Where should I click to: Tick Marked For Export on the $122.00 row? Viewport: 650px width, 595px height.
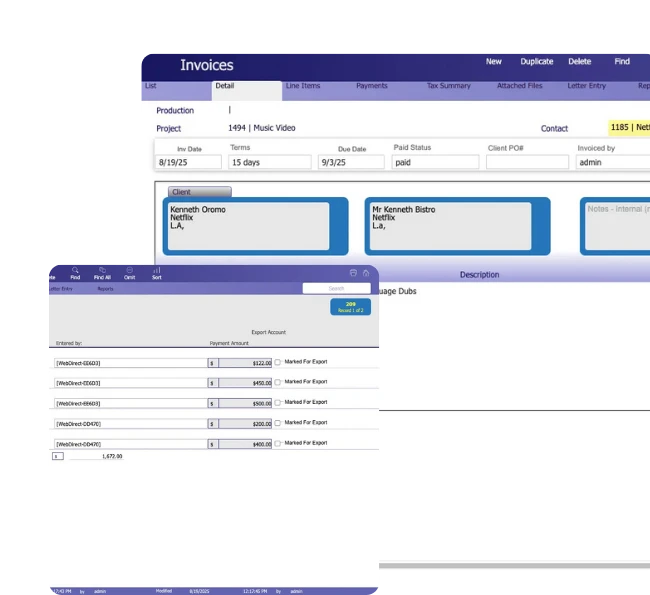point(278,362)
